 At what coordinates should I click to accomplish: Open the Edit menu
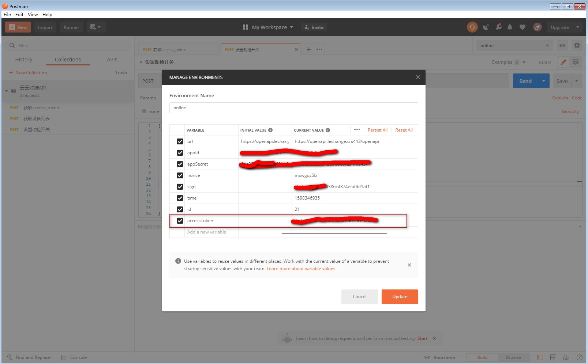19,15
